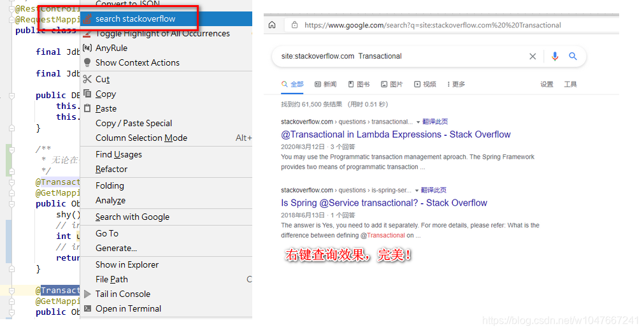Viewport: 644px width, 332px height.
Task: Click the AnyRule regex icon
Action: tap(87, 48)
